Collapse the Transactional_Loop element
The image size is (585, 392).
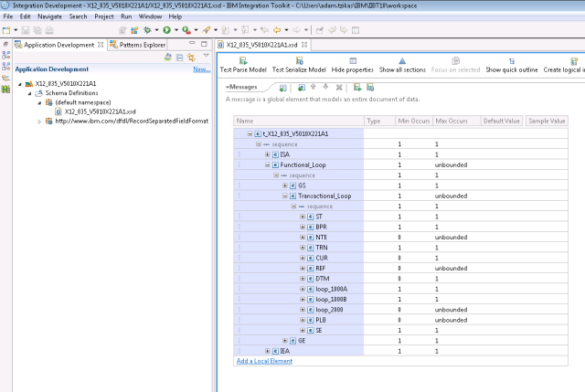[x=284, y=196]
